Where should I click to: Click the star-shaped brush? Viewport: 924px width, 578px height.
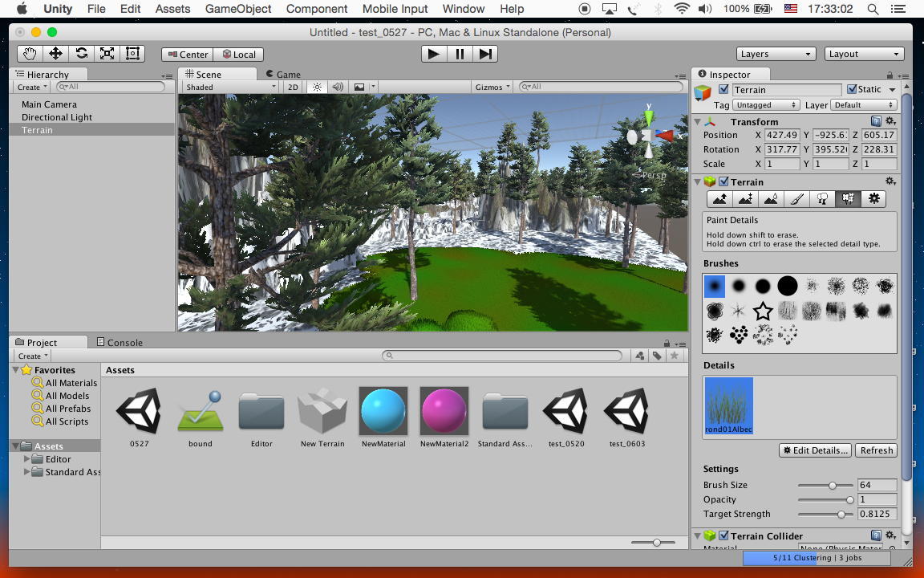coord(763,310)
